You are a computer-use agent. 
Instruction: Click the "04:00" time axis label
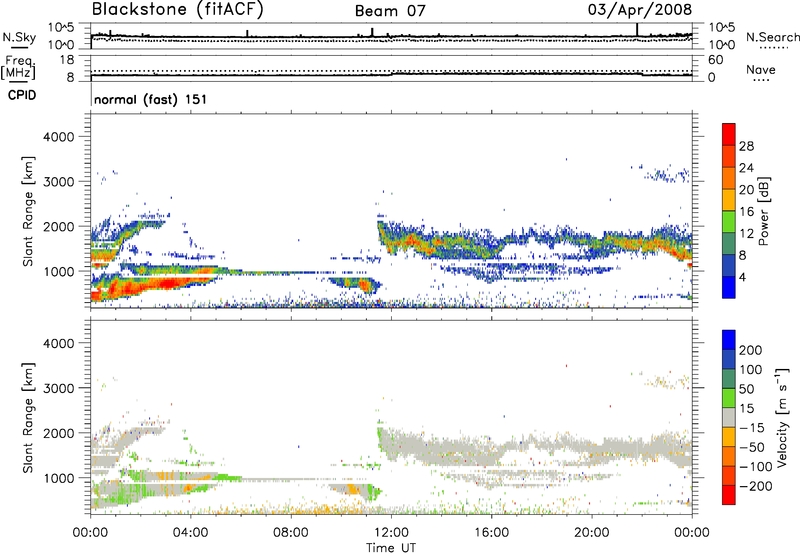coord(190,533)
